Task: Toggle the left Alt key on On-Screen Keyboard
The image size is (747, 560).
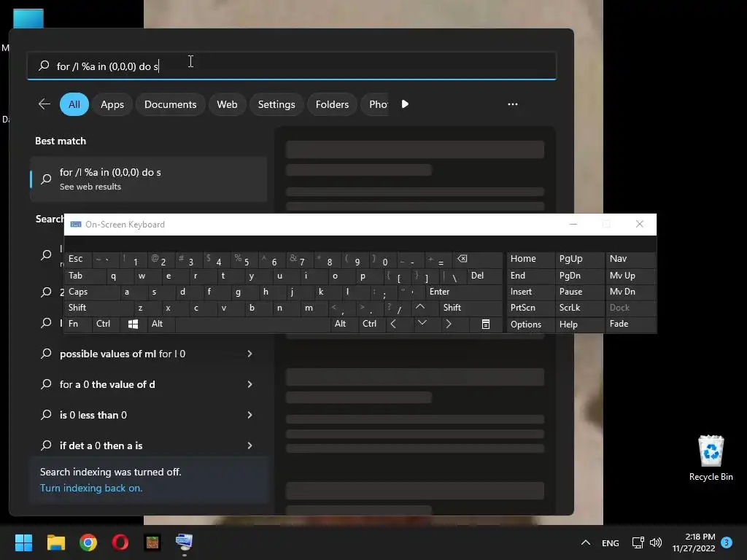Action: point(161,324)
